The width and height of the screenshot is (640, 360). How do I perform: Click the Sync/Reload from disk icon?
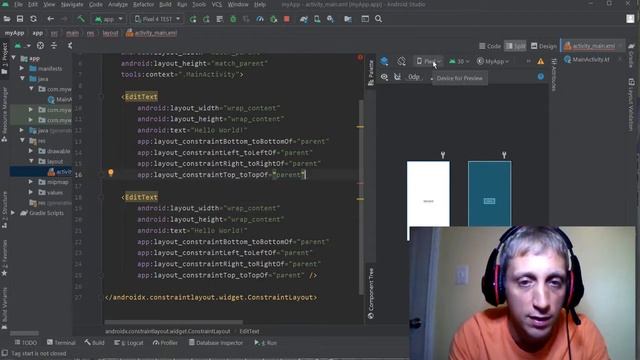33,19
